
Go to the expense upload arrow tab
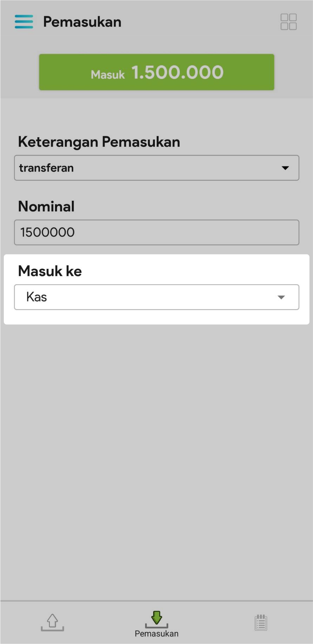click(52, 622)
